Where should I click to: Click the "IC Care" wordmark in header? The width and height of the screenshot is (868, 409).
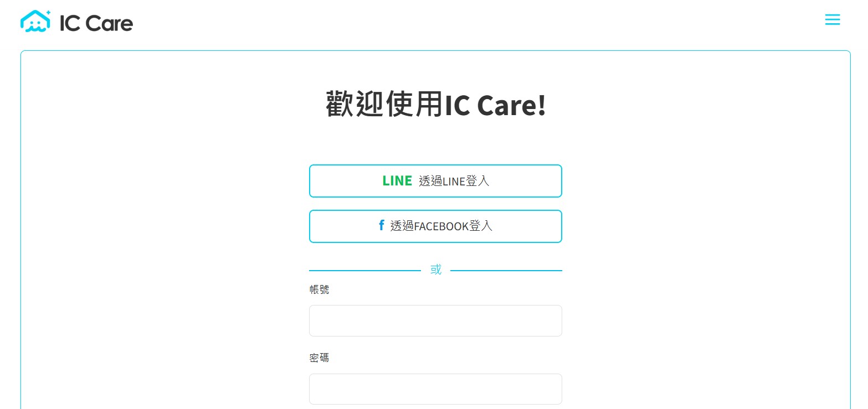point(96,23)
